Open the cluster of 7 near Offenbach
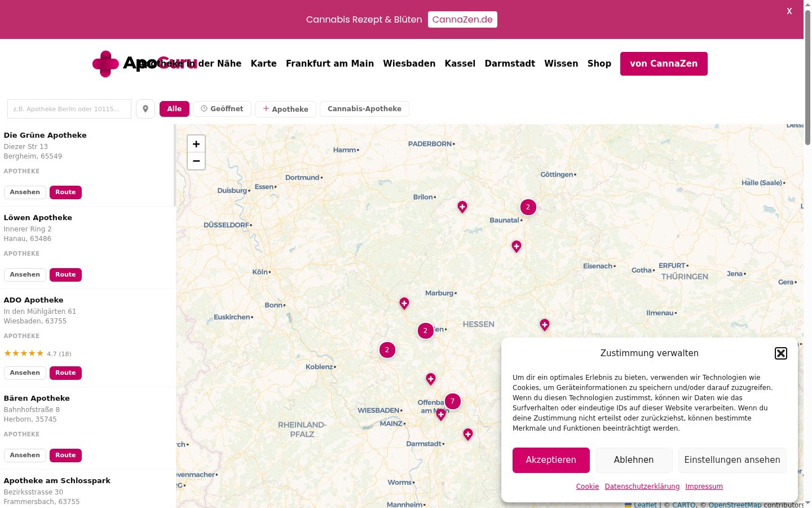Viewport: 812px width, 508px height. coord(452,401)
